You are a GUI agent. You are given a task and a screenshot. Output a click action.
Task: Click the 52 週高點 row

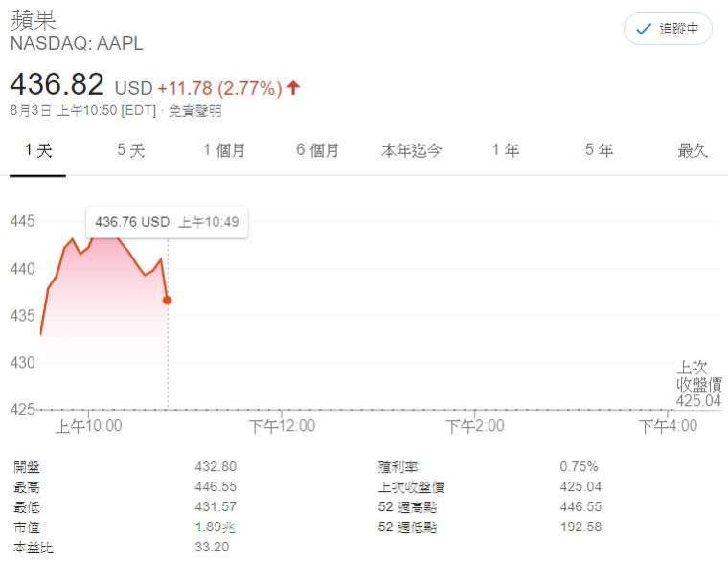489,506
